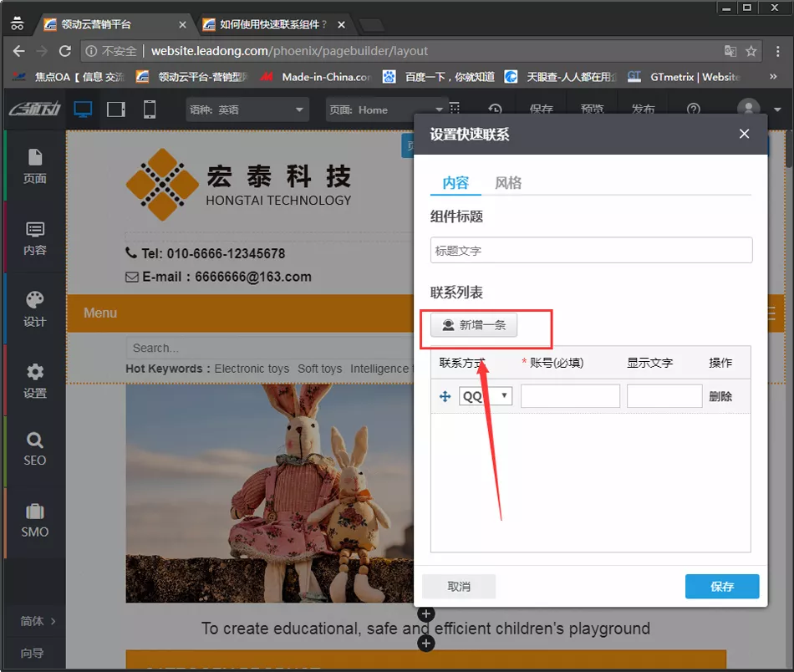Open the 页面 (Pages) sidebar panel
This screenshot has width=794, height=672.
(34, 165)
